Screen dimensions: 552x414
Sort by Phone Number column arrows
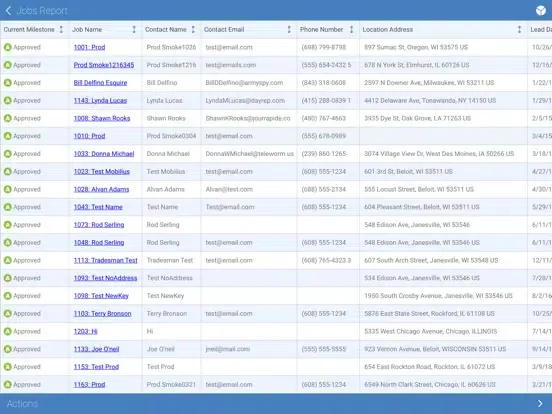351,30
